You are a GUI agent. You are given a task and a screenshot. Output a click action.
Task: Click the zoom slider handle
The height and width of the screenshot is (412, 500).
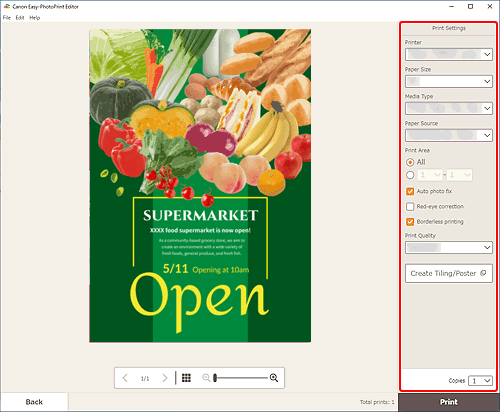[x=215, y=378]
